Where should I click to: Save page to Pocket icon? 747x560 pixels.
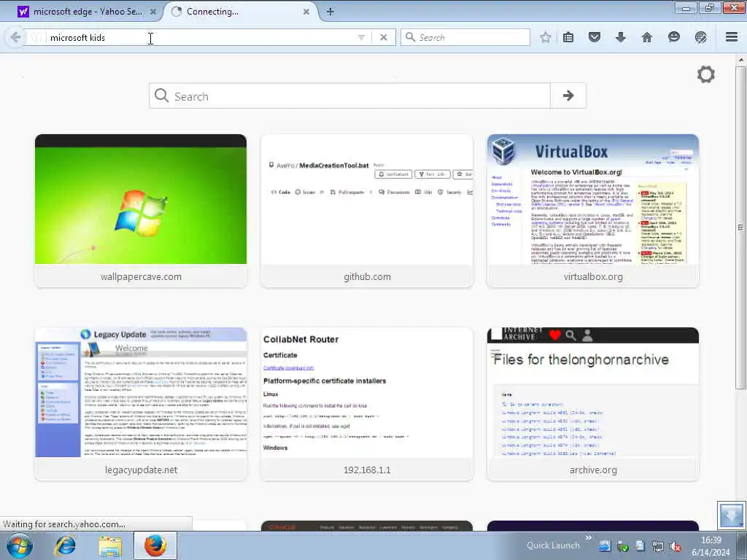pyautogui.click(x=594, y=37)
